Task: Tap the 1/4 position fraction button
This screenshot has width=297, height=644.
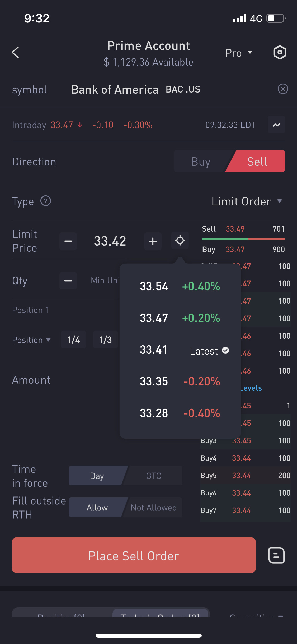Action: (x=73, y=340)
